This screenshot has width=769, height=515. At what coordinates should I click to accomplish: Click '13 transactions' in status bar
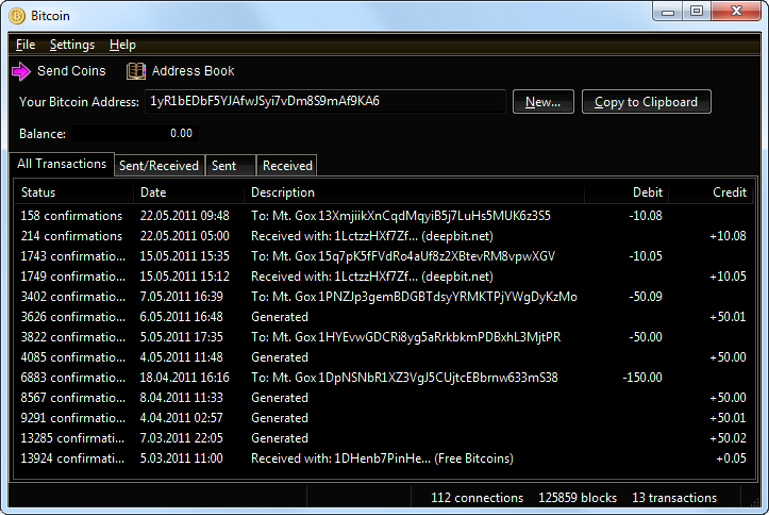pos(674,498)
